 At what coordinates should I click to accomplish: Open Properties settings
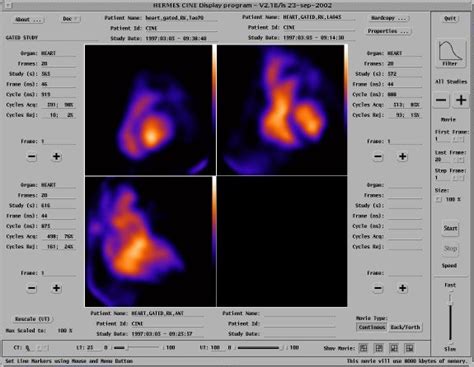pyautogui.click(x=388, y=31)
